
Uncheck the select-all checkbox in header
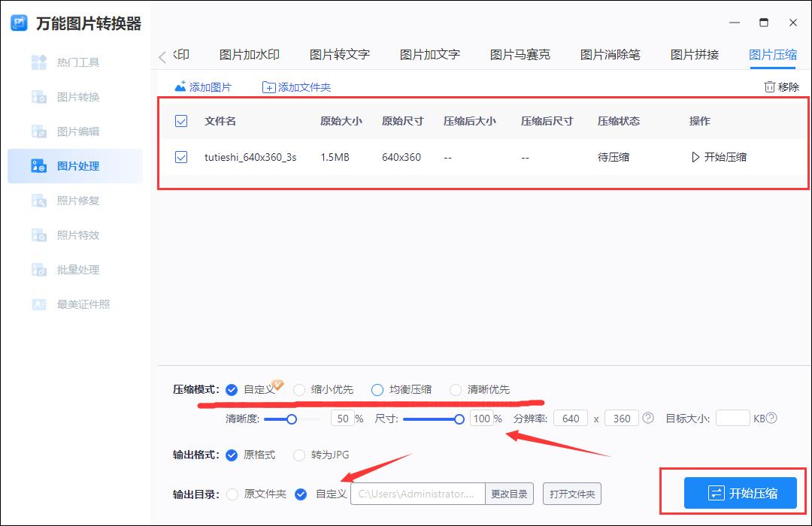click(181, 120)
